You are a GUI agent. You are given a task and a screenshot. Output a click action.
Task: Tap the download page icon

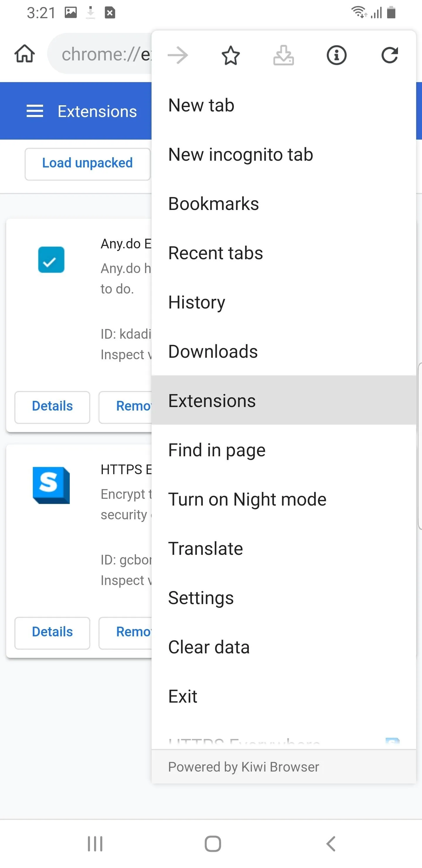(284, 55)
